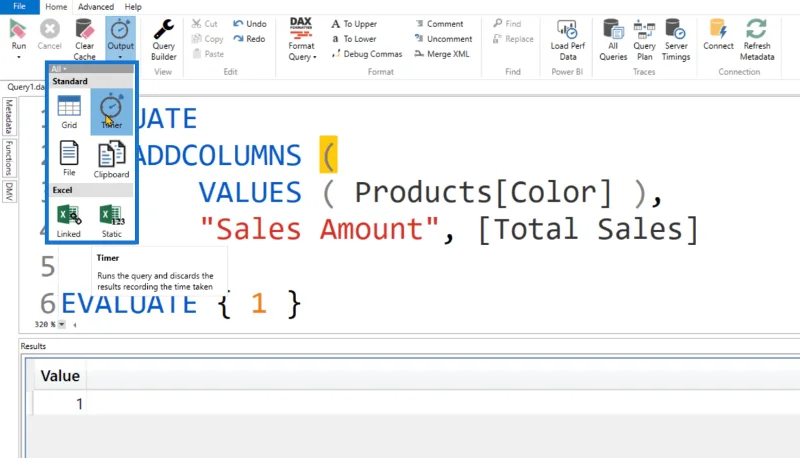Convert selection To Upper case
The image size is (800, 458).
354,23
